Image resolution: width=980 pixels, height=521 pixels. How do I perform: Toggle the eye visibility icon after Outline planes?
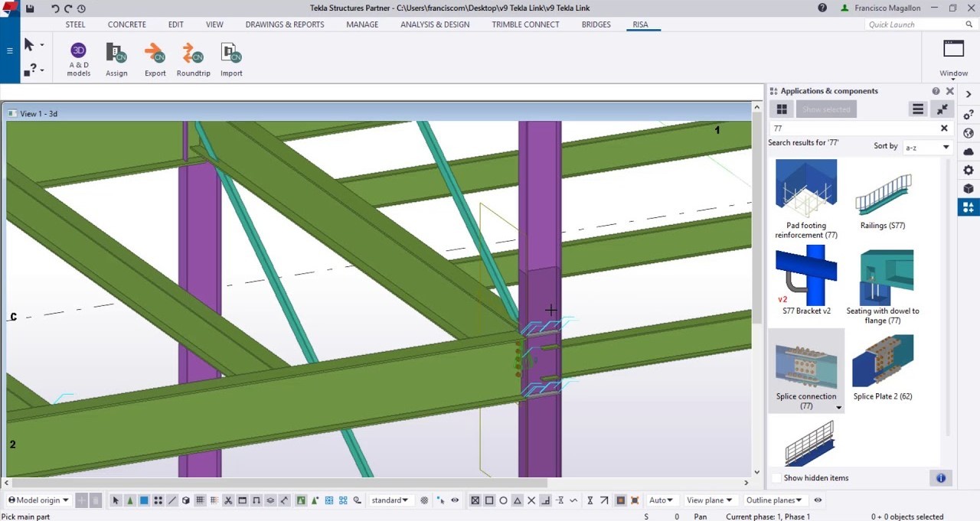pyautogui.click(x=818, y=500)
